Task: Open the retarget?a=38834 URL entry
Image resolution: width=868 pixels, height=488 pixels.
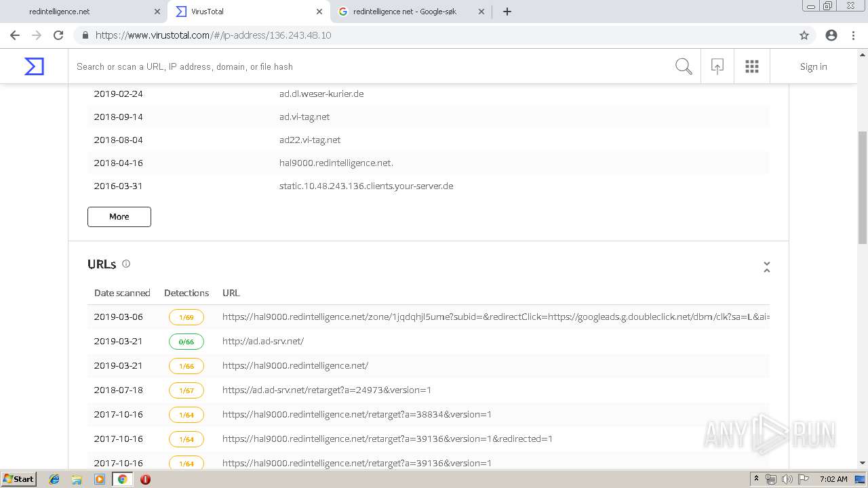Action: point(357,414)
